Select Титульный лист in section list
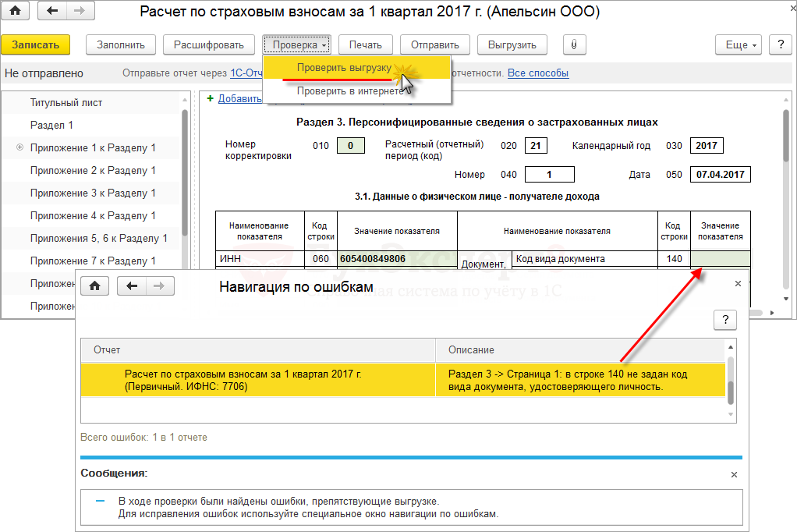Screen dimensions: 797x532 (x=66, y=102)
